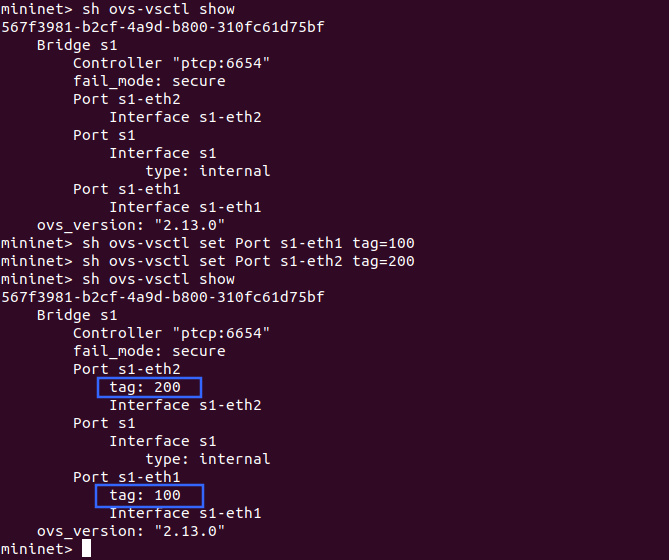Click the first Controller "ptcp:6654" text
Image resolution: width=669 pixels, height=560 pixels.
(171, 63)
